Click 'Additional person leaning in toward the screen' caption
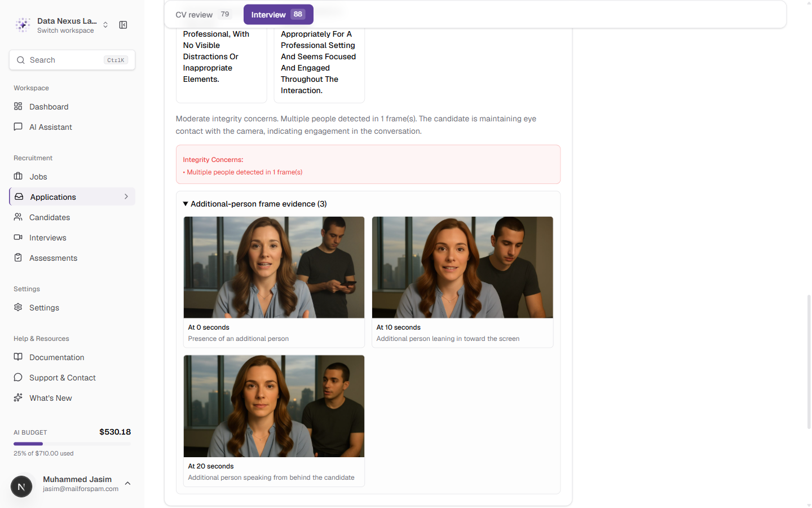812x508 pixels. pyautogui.click(x=448, y=339)
